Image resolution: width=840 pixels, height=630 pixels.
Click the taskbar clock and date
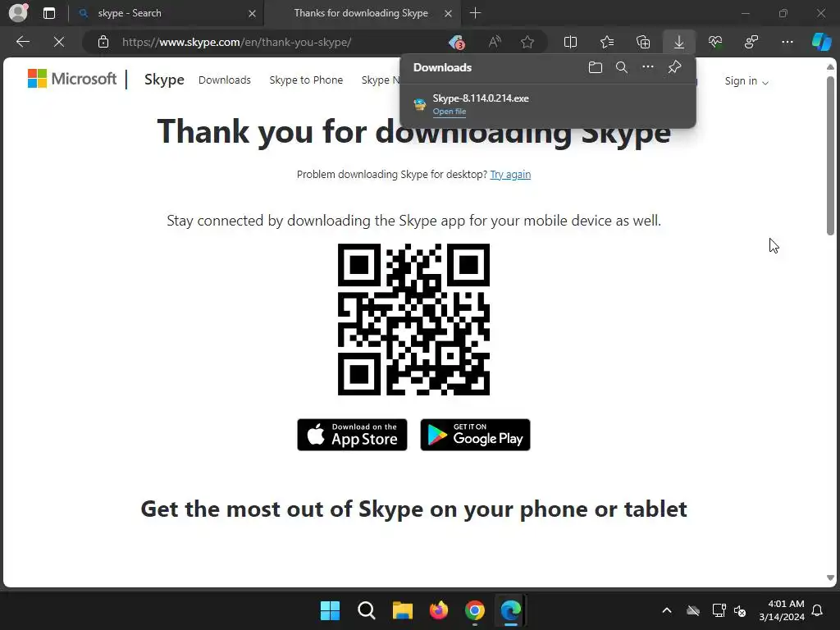point(782,610)
